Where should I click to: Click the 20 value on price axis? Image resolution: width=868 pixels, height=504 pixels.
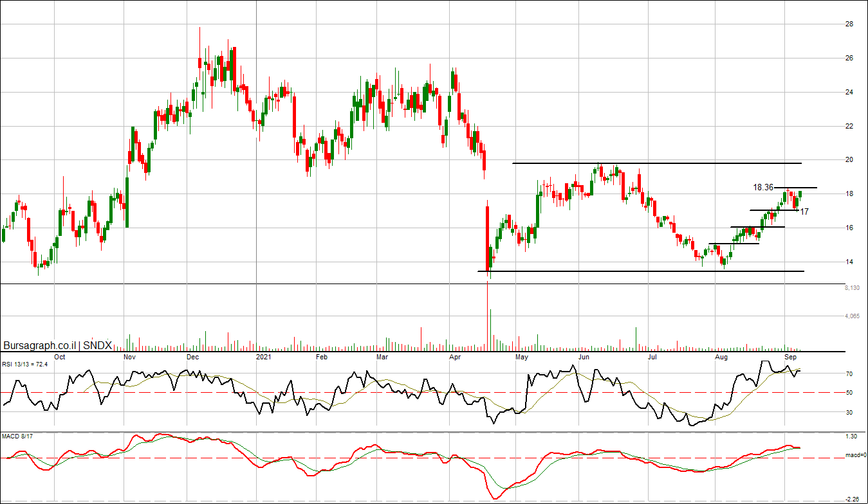(849, 160)
